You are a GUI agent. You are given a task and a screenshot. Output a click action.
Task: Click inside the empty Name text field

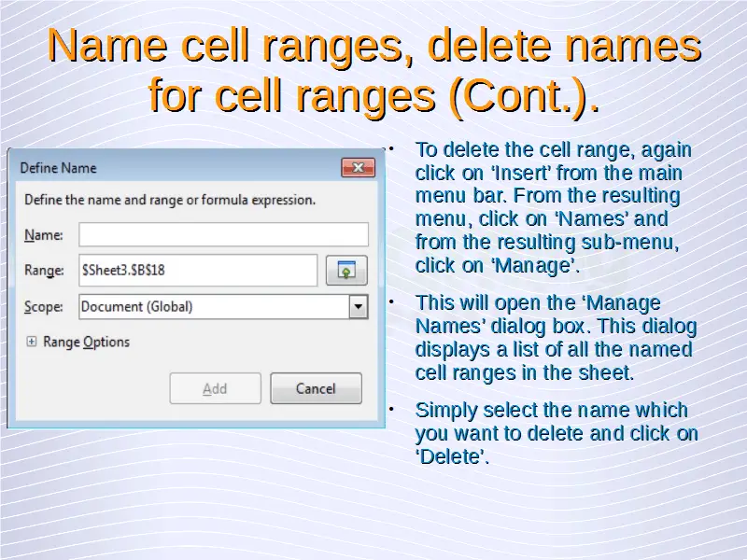[x=223, y=234]
